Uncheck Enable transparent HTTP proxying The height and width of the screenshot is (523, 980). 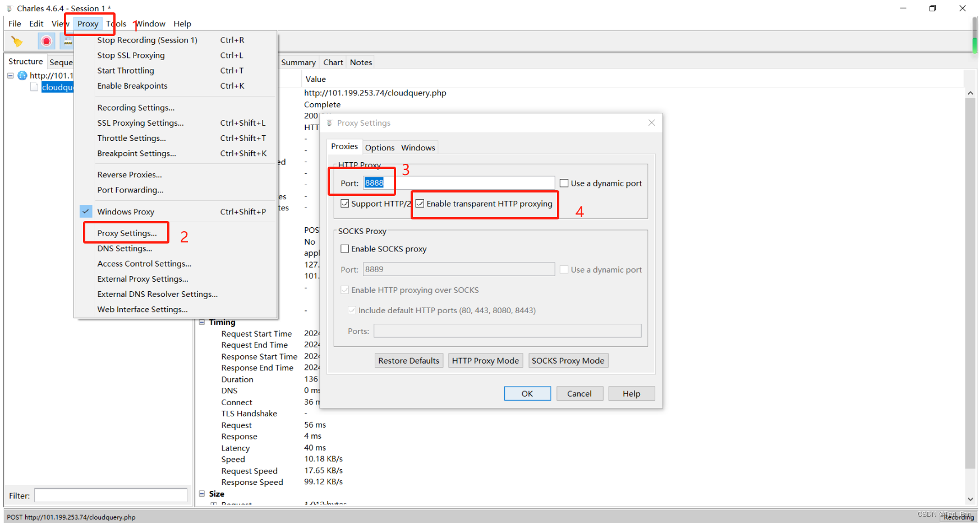coord(420,204)
